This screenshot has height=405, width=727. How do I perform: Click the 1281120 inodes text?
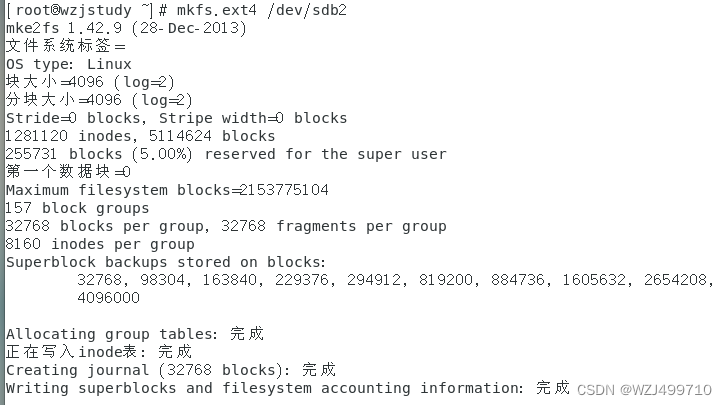(x=71, y=136)
